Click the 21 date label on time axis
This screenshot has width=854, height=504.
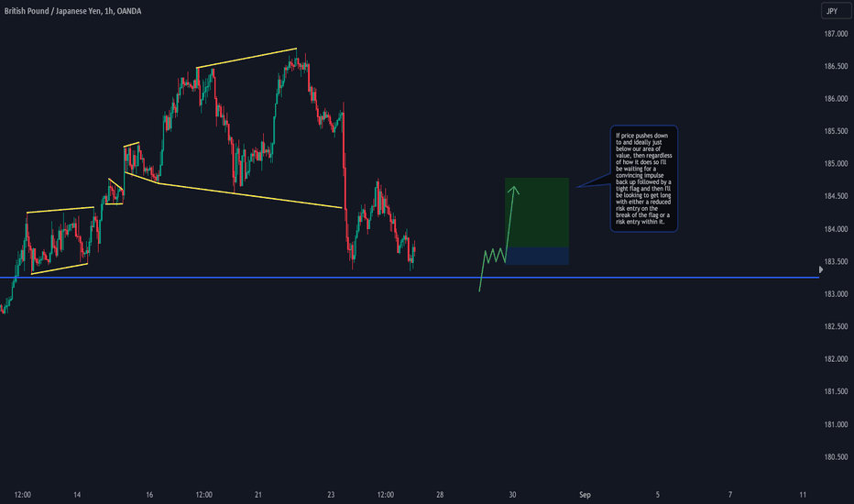click(x=258, y=495)
